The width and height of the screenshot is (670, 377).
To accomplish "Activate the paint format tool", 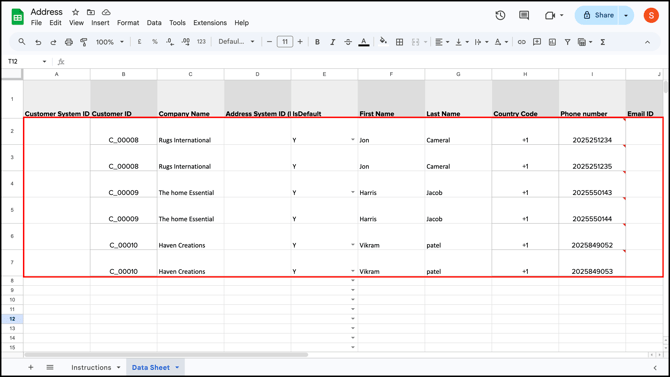I will (84, 42).
